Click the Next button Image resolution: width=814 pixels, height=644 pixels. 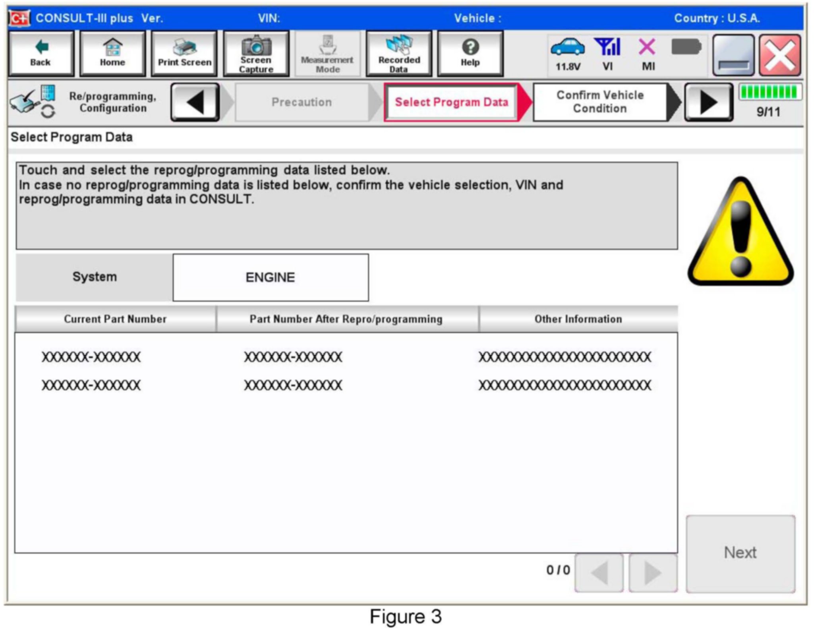(x=740, y=553)
